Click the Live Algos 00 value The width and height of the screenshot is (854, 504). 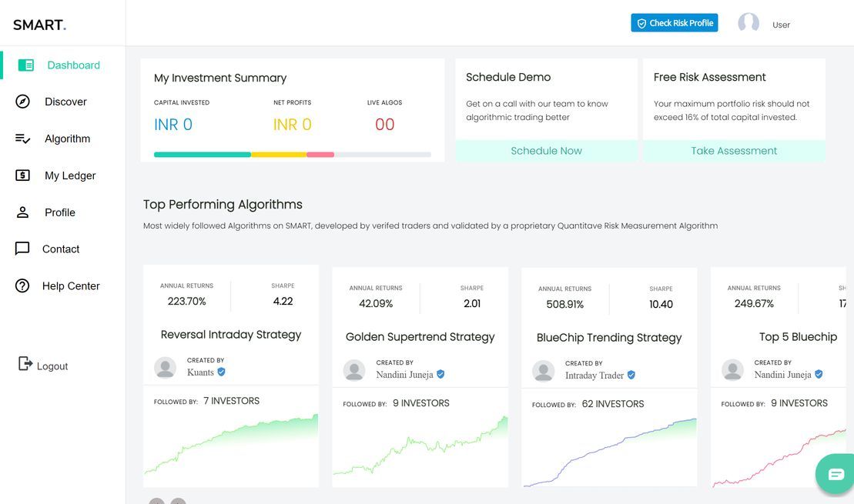[x=384, y=125]
